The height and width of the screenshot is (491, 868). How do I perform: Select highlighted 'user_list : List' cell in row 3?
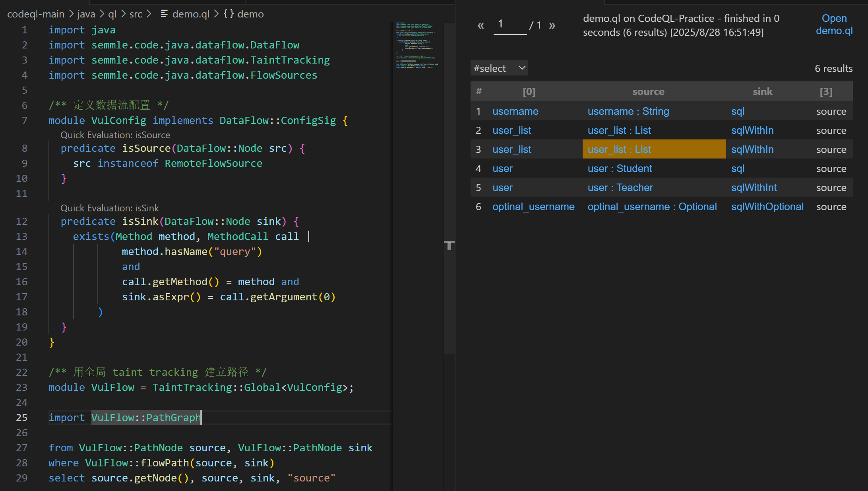[654, 149]
